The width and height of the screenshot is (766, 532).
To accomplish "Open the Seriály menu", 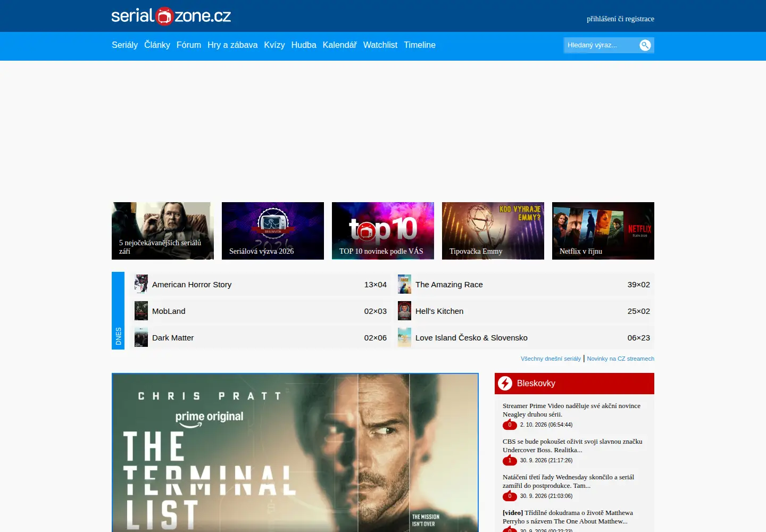I will [x=124, y=45].
